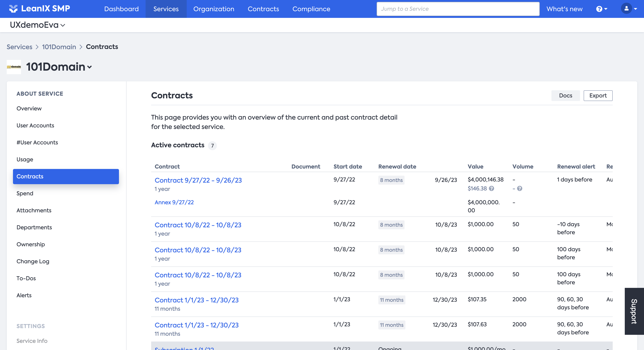Click help icon in the Volume column
The image size is (644, 350).
(x=519, y=189)
